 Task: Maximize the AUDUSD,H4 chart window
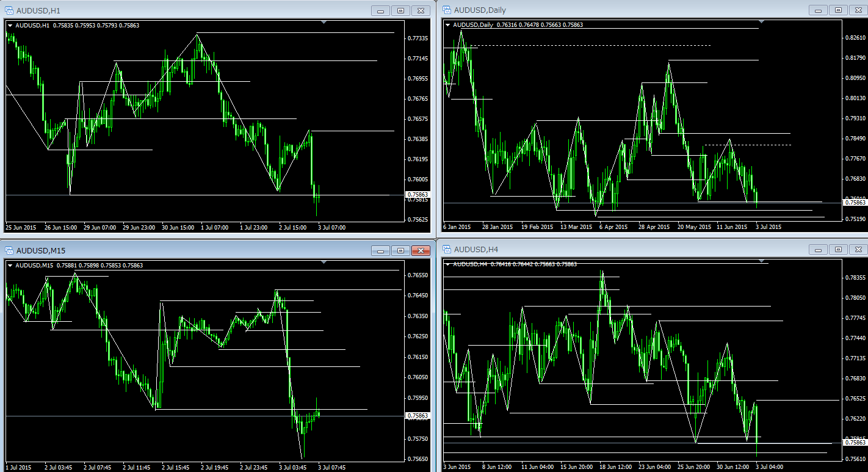click(837, 249)
